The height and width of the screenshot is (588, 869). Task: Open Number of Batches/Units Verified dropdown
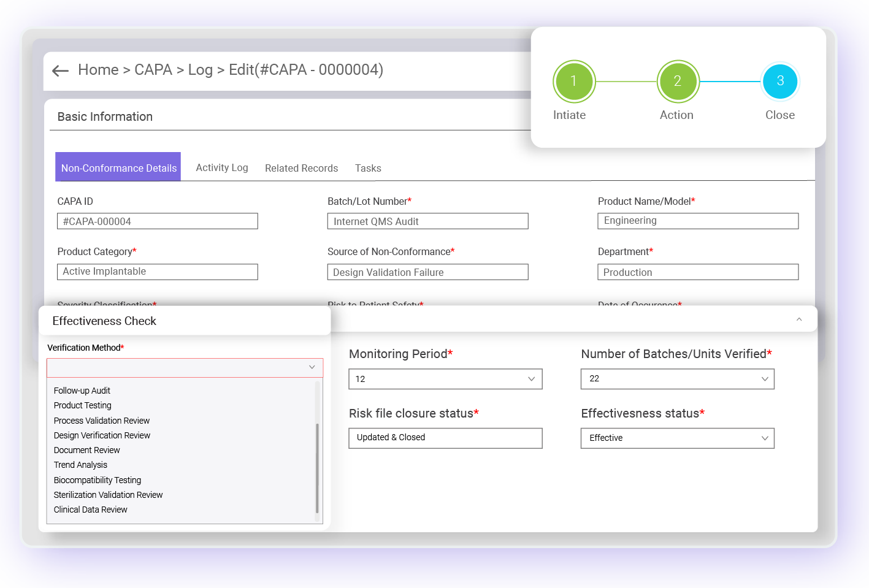(x=678, y=379)
